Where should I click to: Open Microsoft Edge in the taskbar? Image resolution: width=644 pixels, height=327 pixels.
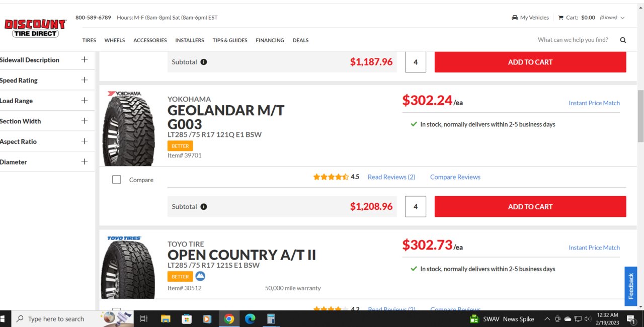click(250, 319)
